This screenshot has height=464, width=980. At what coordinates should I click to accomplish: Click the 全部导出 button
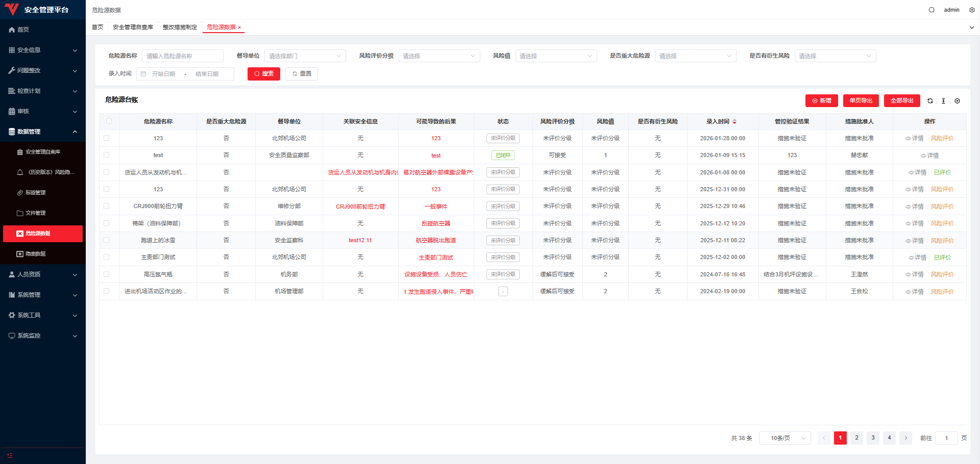pyautogui.click(x=901, y=101)
